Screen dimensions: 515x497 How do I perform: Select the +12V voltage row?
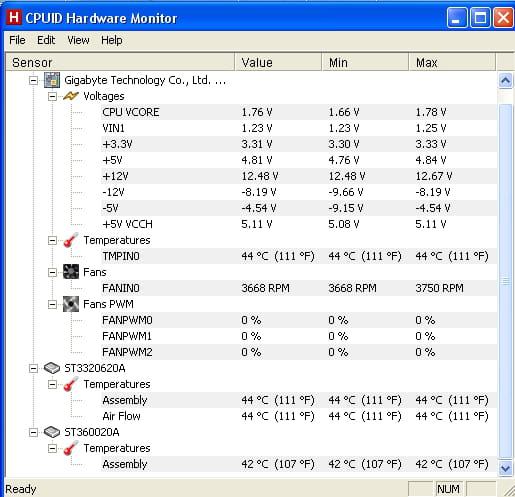[x=299, y=176]
